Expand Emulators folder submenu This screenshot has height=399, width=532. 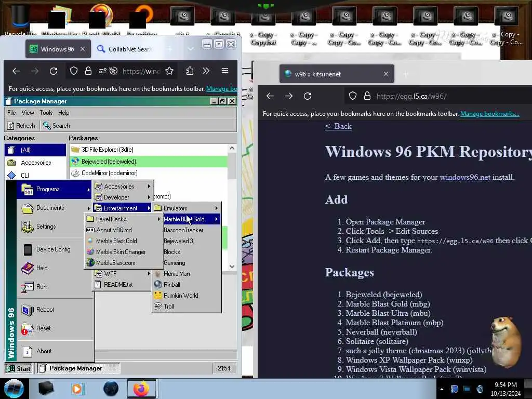tap(187, 208)
